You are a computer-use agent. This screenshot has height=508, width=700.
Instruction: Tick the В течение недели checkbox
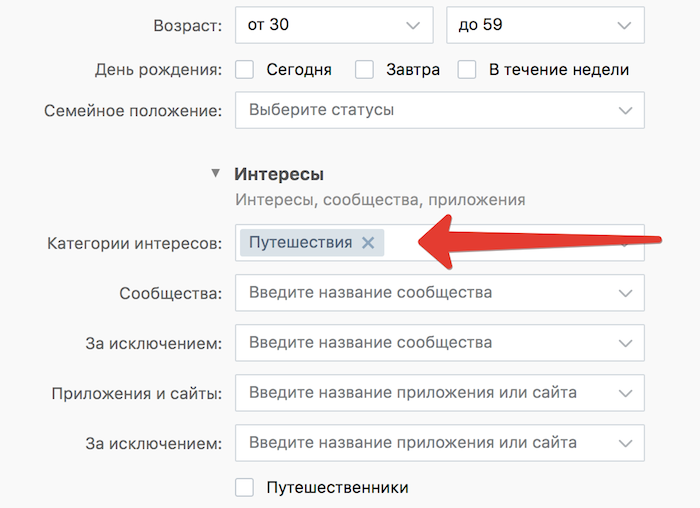(x=467, y=70)
